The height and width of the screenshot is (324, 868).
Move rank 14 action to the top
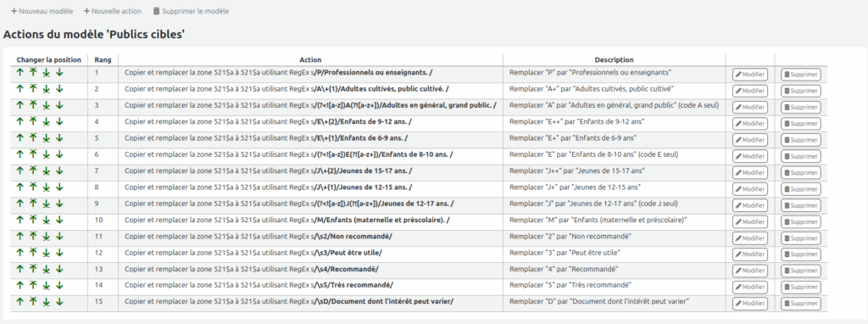tap(33, 285)
